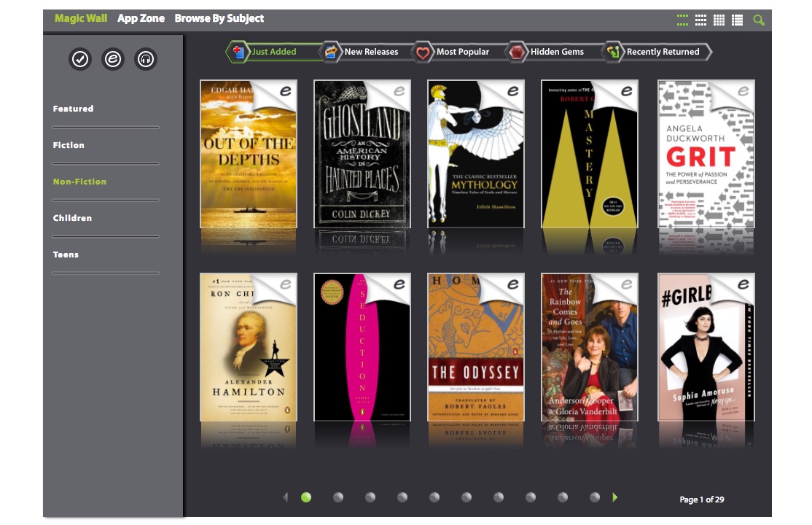This screenshot has width=812, height=525.
Task: Toggle the eBook format filter
Action: coord(113,59)
